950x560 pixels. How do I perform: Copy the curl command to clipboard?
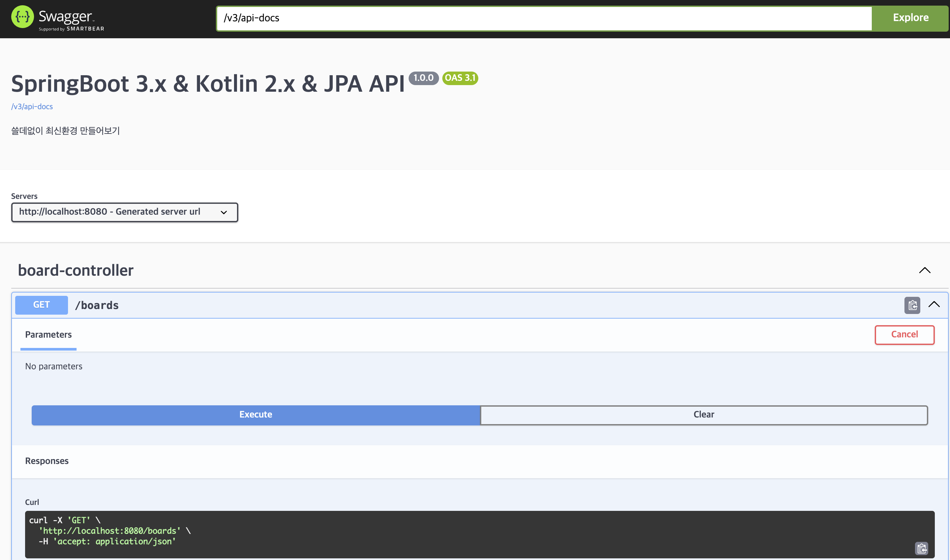pyautogui.click(x=921, y=548)
